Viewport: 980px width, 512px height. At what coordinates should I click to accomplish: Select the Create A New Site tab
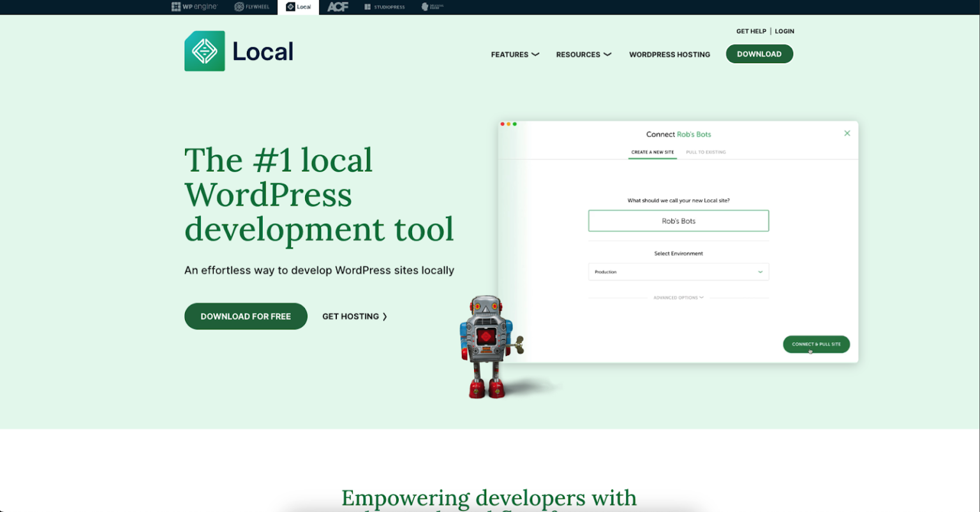(652, 152)
